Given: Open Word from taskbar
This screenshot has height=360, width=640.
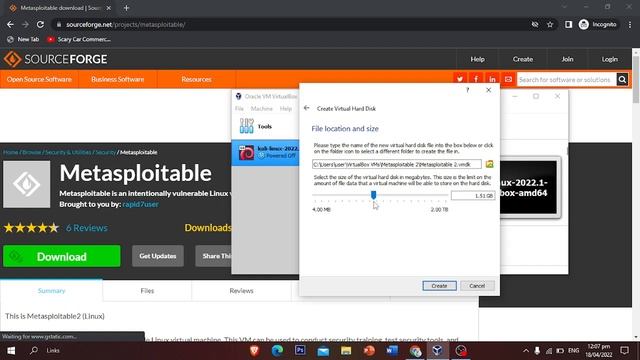Looking at the screenshot, I should coord(392,351).
